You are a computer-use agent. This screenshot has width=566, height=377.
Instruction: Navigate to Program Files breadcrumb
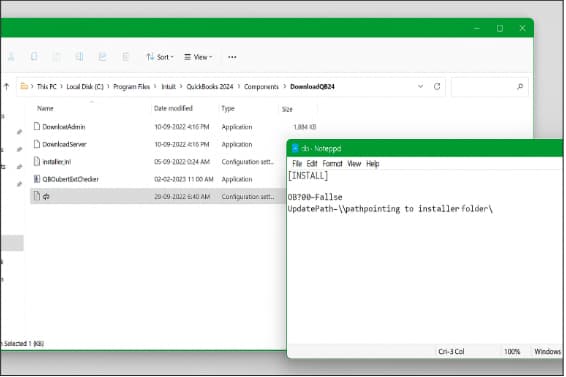pyautogui.click(x=131, y=87)
